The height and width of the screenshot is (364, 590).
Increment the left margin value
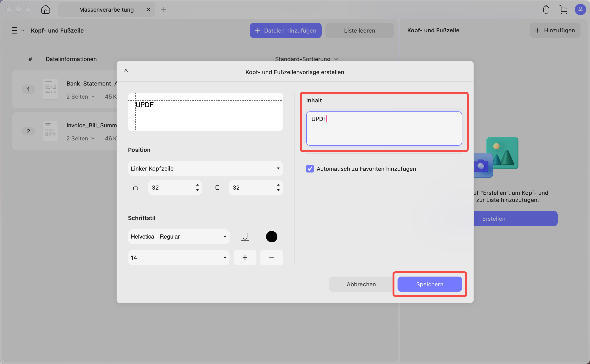pyautogui.click(x=278, y=185)
